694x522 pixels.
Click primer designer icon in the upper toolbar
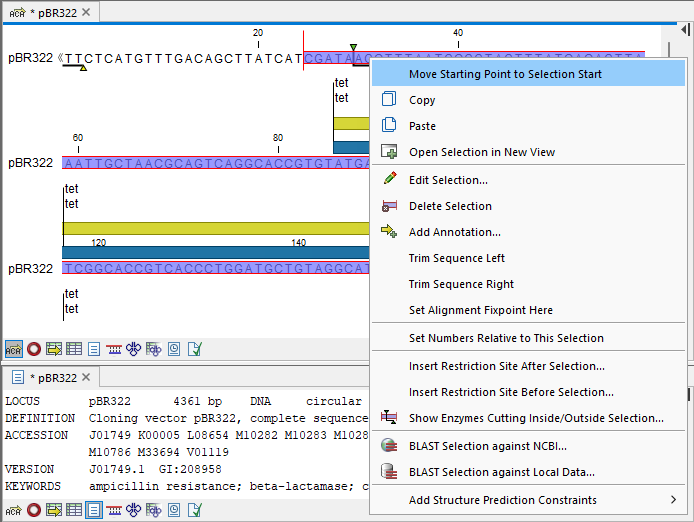pyautogui.click(x=114, y=349)
